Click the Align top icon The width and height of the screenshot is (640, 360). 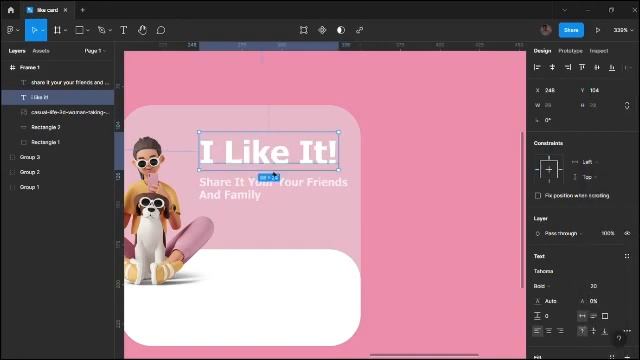point(582,67)
